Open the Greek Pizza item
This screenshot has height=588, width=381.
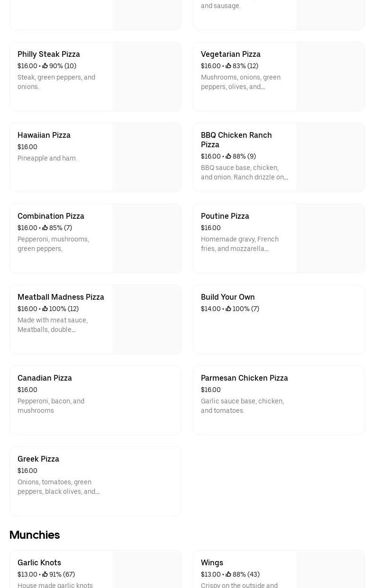[x=38, y=459]
